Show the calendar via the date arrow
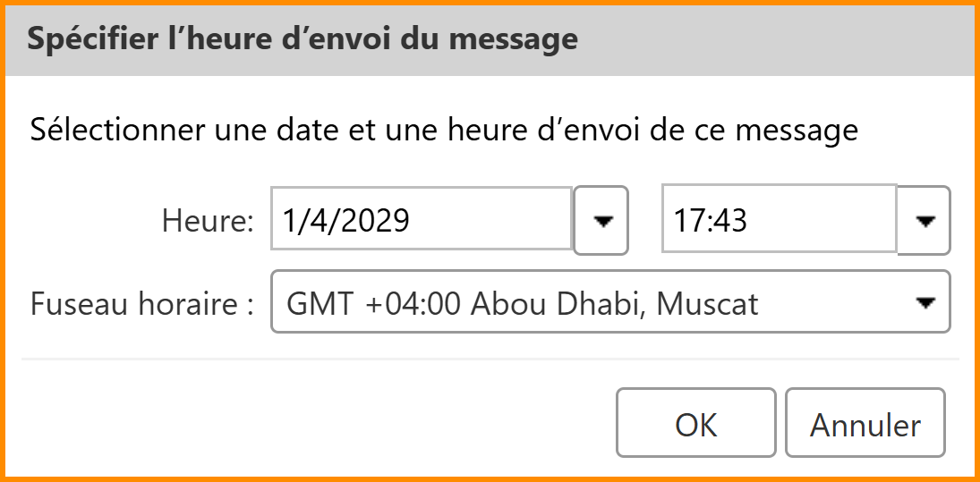980x482 pixels. [601, 220]
